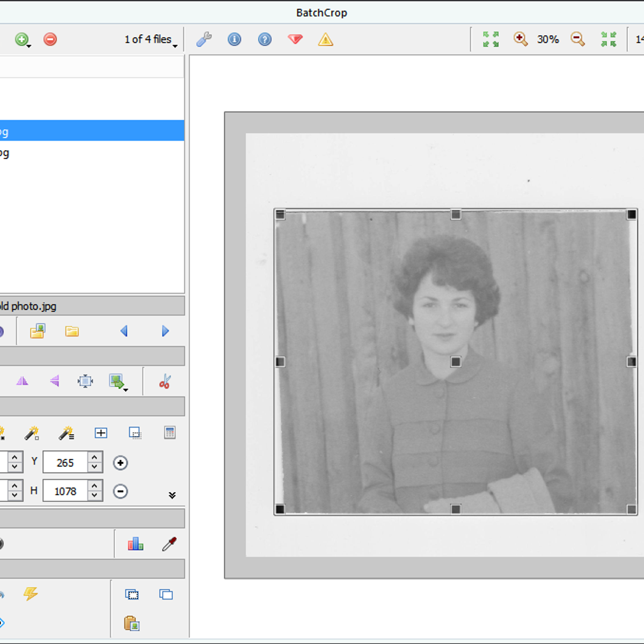Click the zoom in magnifier
Screen dimensions: 644x644
tap(520, 39)
